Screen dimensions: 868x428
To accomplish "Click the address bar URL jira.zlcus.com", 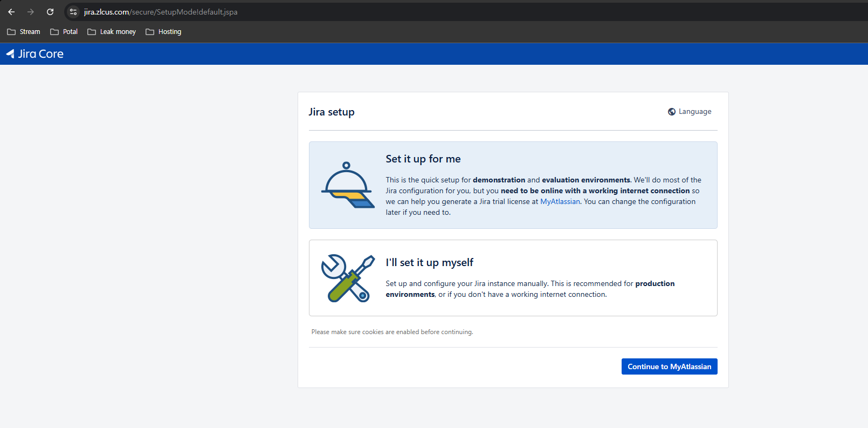I will [161, 12].
